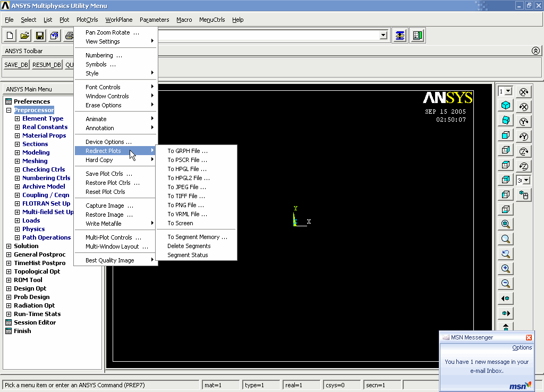
Task: Click the RESUM_DB toolbar button
Action: (47, 65)
